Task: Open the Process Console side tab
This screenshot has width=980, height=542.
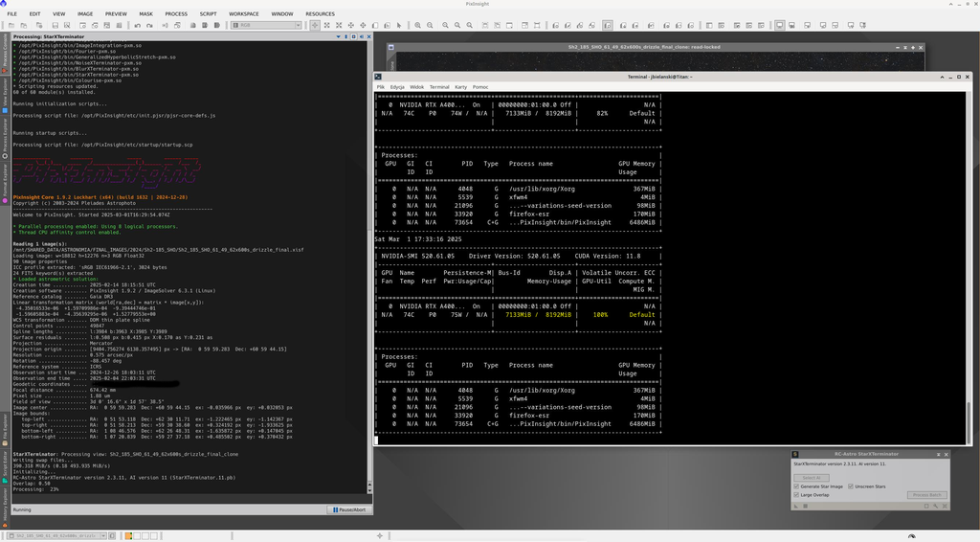Action: [5, 53]
